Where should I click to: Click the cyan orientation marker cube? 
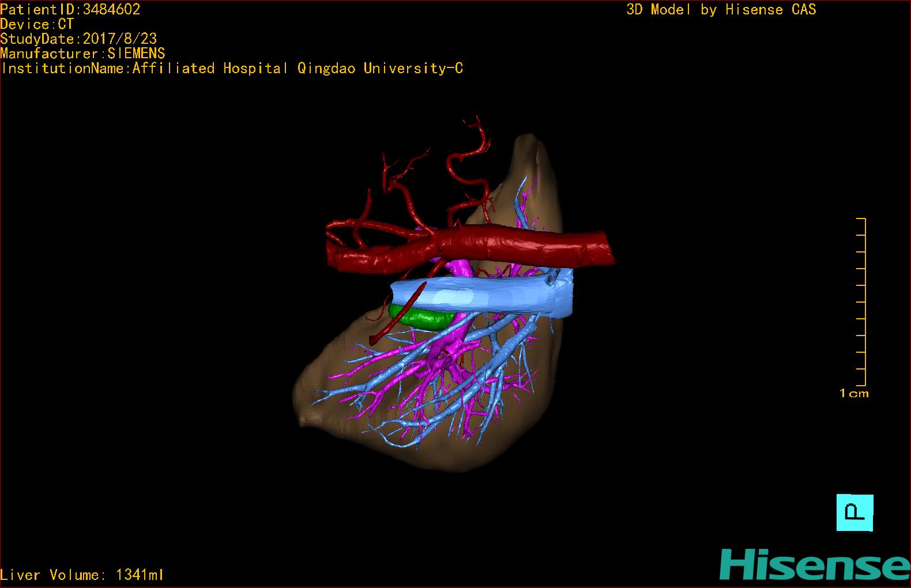coord(854,512)
